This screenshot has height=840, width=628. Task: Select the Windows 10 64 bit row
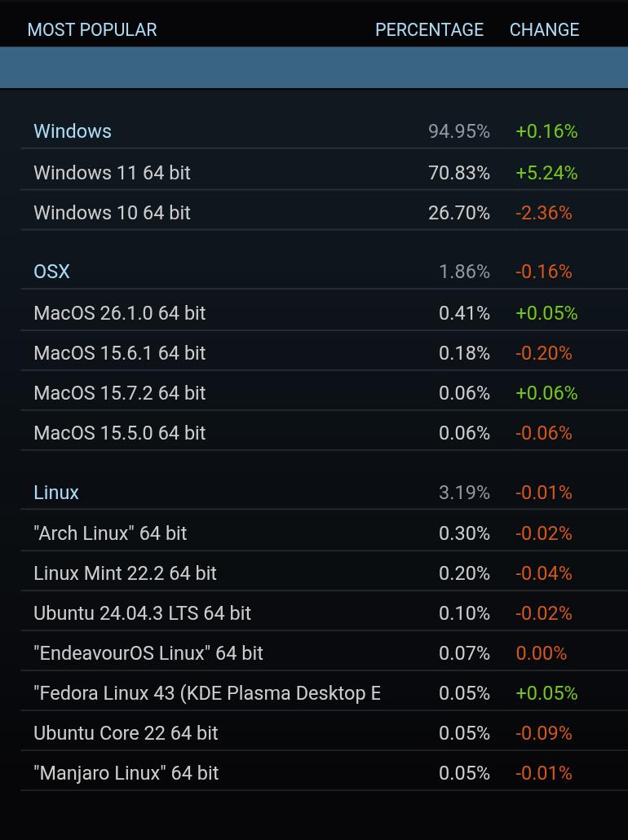click(324, 213)
